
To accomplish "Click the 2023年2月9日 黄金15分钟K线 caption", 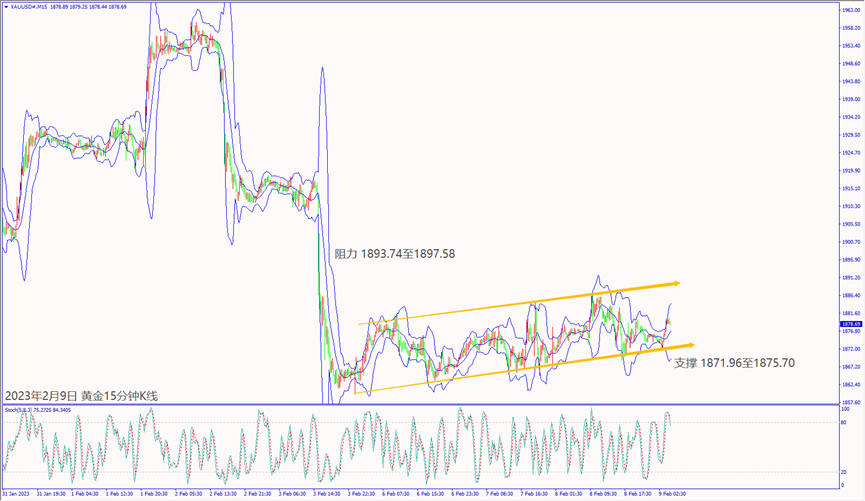I will coord(81,396).
